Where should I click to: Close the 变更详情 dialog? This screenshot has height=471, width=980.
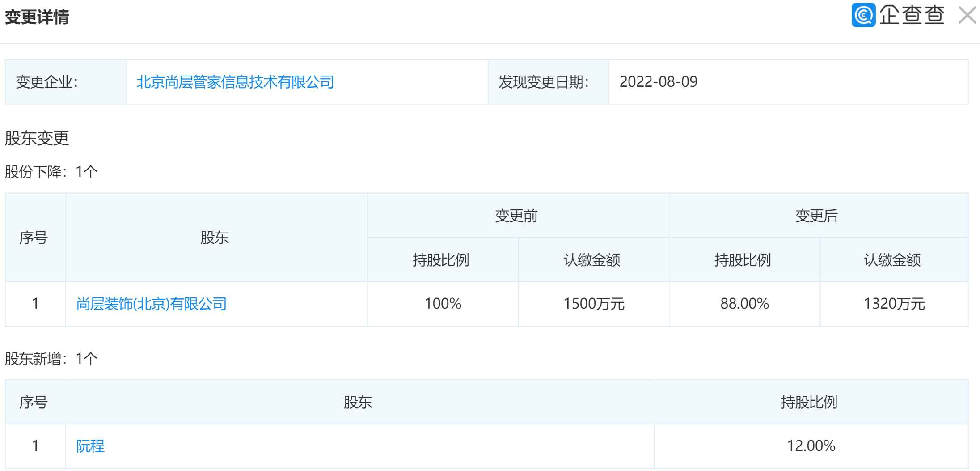click(967, 15)
